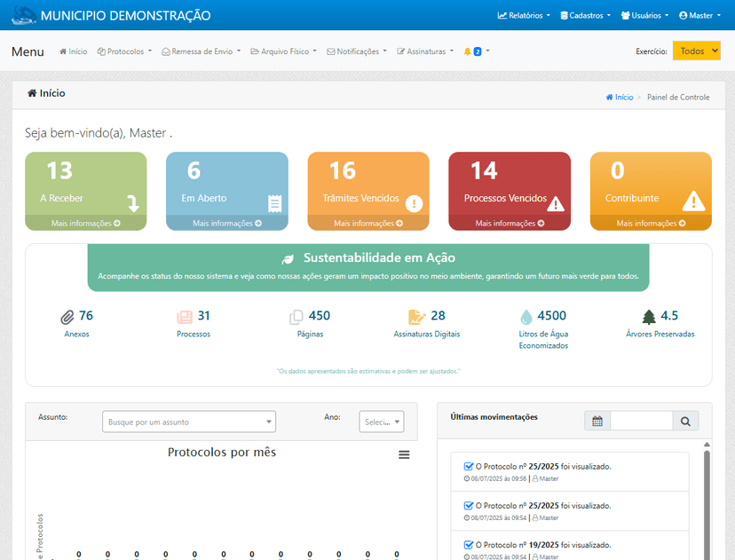Click the 450 Páginas value

pyautogui.click(x=320, y=315)
